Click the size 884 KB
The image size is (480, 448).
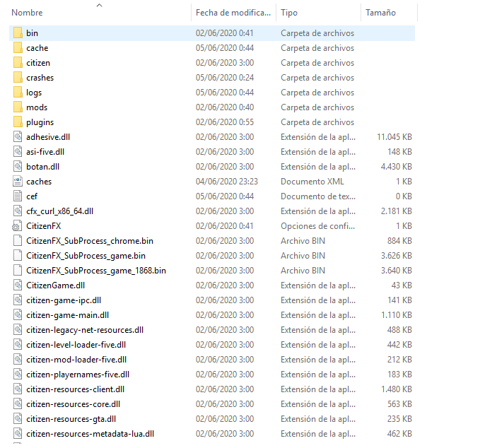point(400,241)
